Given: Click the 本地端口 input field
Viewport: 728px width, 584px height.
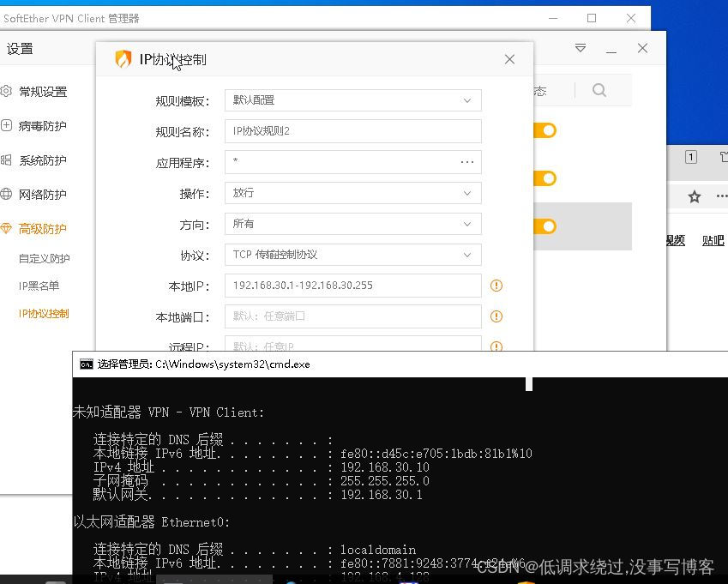Looking at the screenshot, I should click(353, 316).
